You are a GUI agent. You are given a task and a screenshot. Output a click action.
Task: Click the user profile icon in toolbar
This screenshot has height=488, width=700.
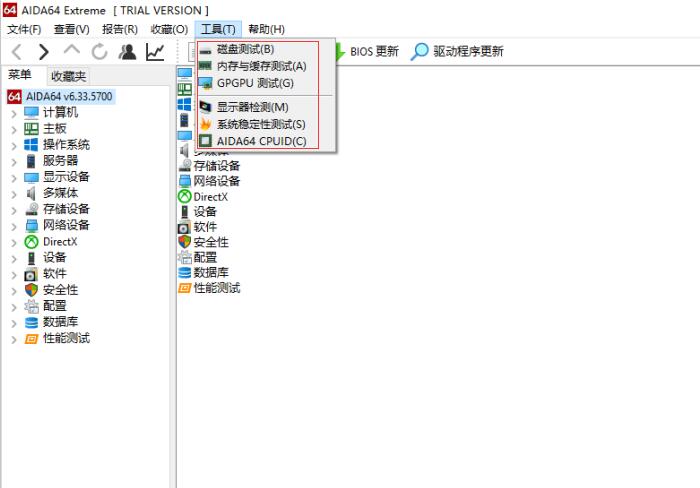pyautogui.click(x=127, y=52)
